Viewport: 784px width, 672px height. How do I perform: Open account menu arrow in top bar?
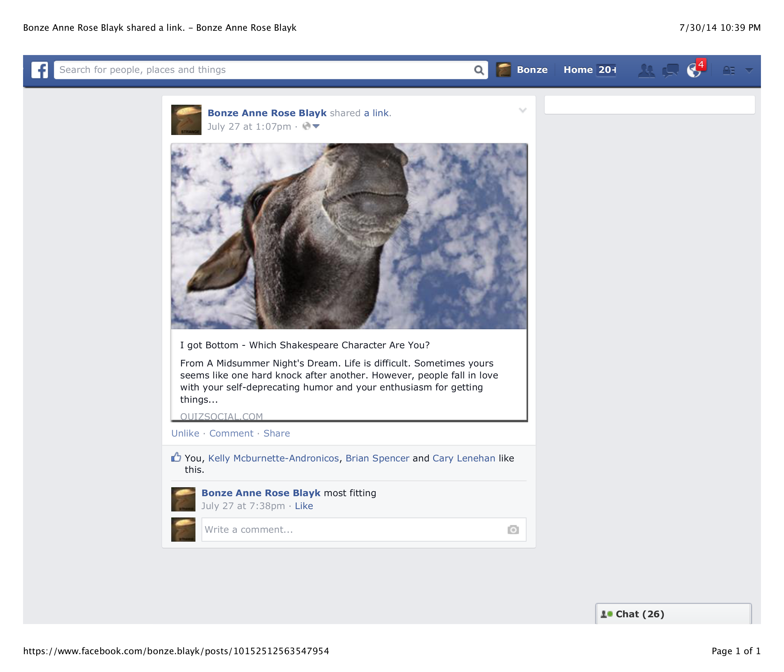[x=749, y=70]
